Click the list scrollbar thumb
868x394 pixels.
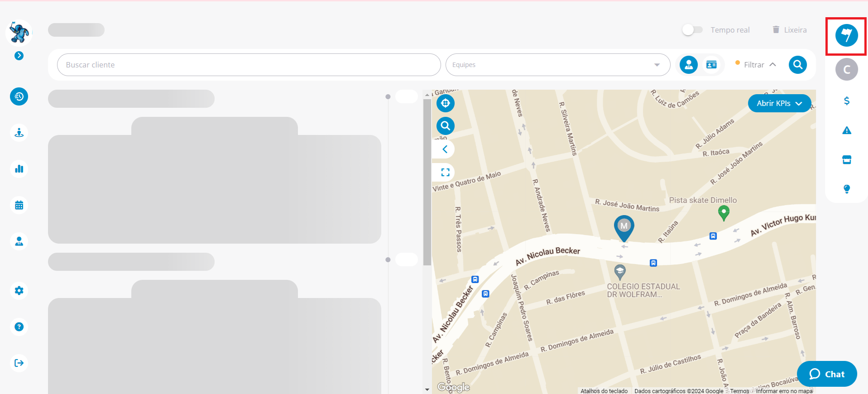click(x=427, y=182)
